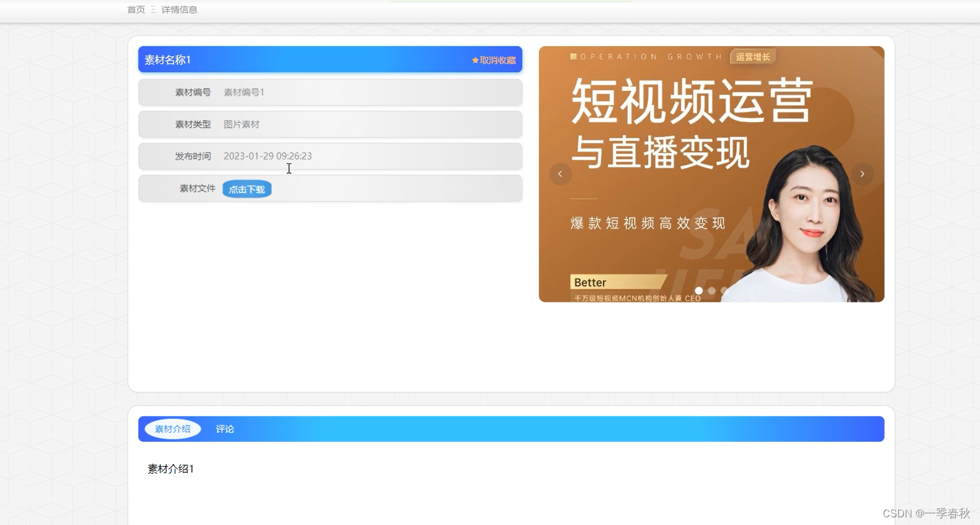Screen dimensions: 980x525
Task: Click the 点击下载 button
Action: coord(247,189)
